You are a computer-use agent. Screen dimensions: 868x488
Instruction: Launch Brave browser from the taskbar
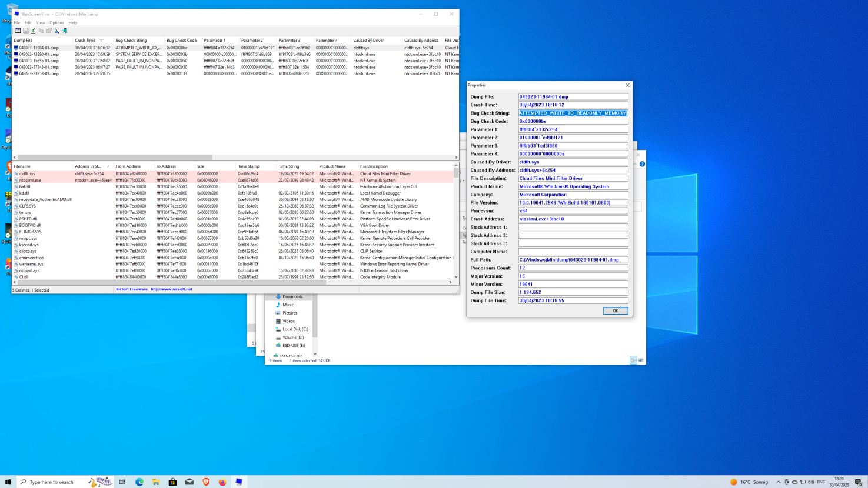pos(206,482)
